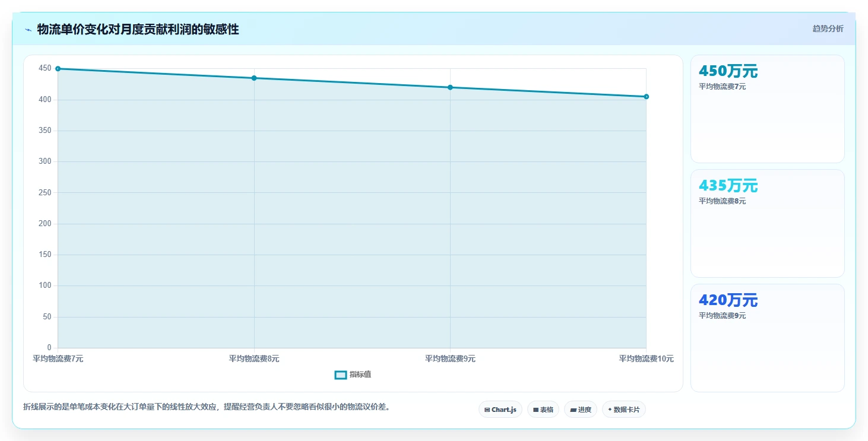The height and width of the screenshot is (441, 868).
Task: Click the y-axis value 250
Action: click(x=45, y=193)
